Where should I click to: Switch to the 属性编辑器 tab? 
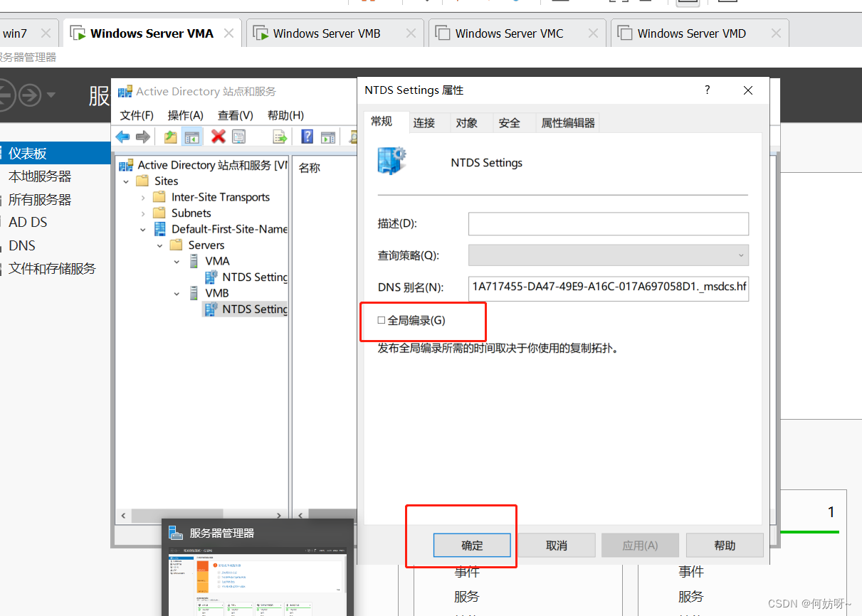(568, 123)
